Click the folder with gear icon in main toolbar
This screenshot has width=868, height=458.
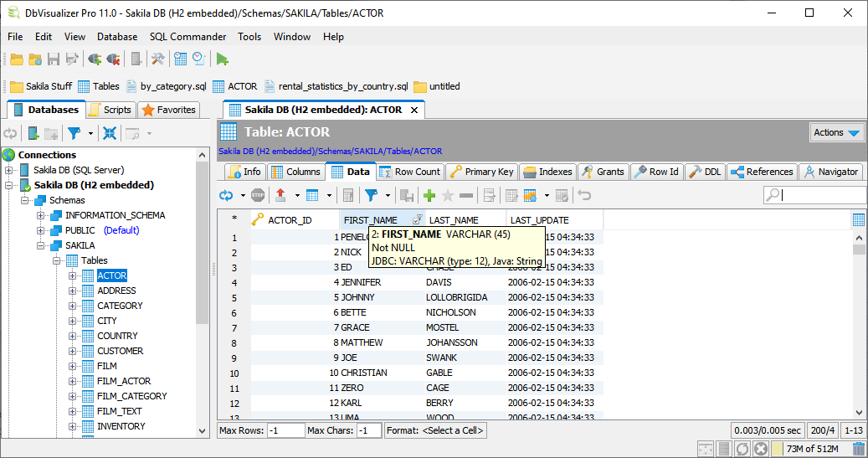point(35,59)
